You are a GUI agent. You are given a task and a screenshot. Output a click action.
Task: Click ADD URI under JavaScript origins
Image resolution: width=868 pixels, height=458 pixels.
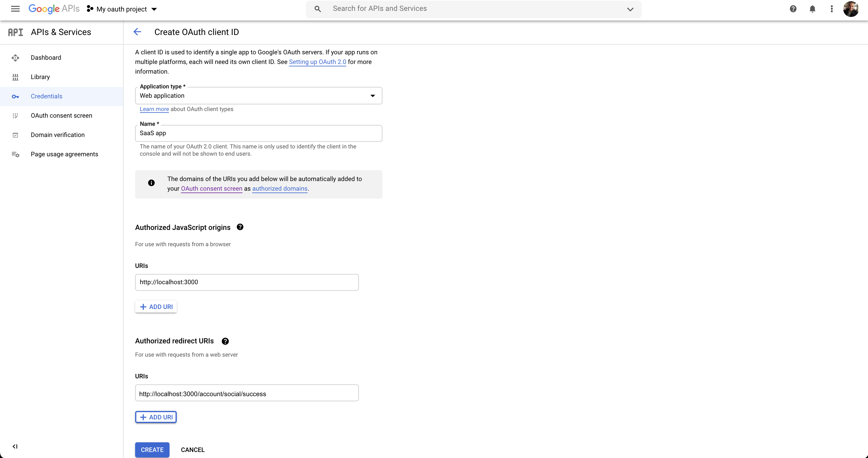tap(156, 307)
